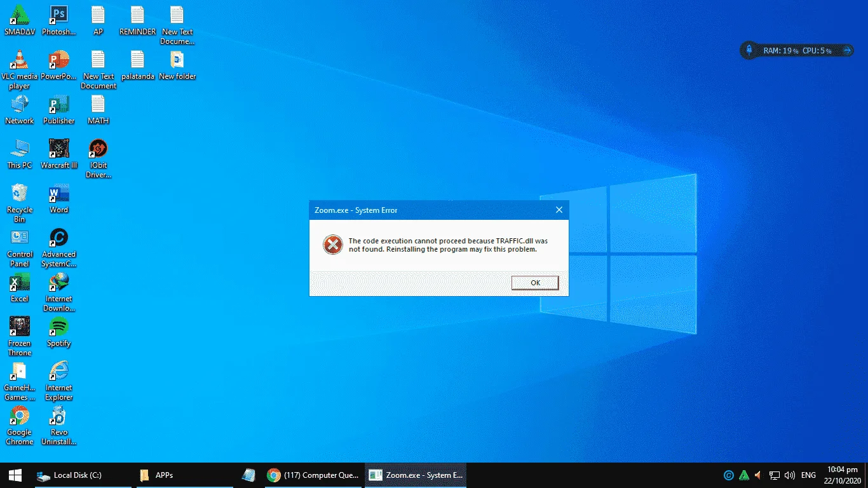Select the Warcraft III shortcut
The width and height of the screenshot is (868, 488).
tap(58, 153)
